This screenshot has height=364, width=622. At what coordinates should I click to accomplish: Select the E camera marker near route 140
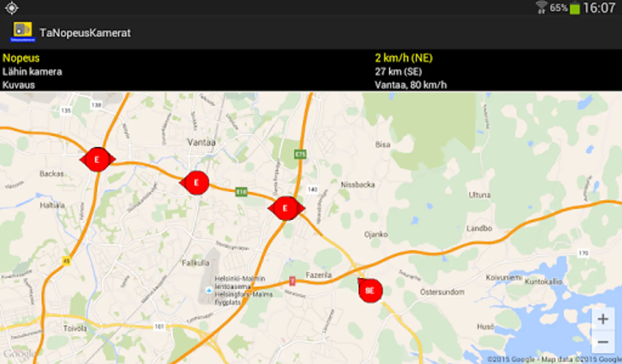point(286,208)
